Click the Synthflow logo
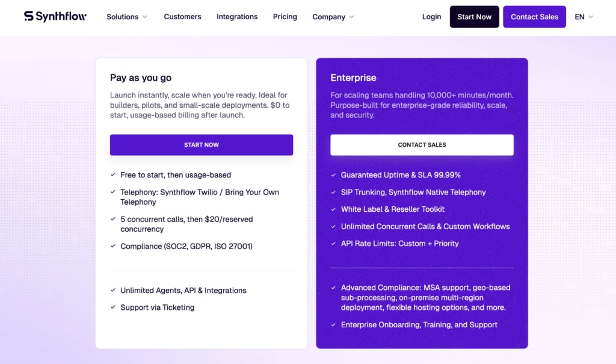The width and height of the screenshot is (616, 364). [x=55, y=16]
